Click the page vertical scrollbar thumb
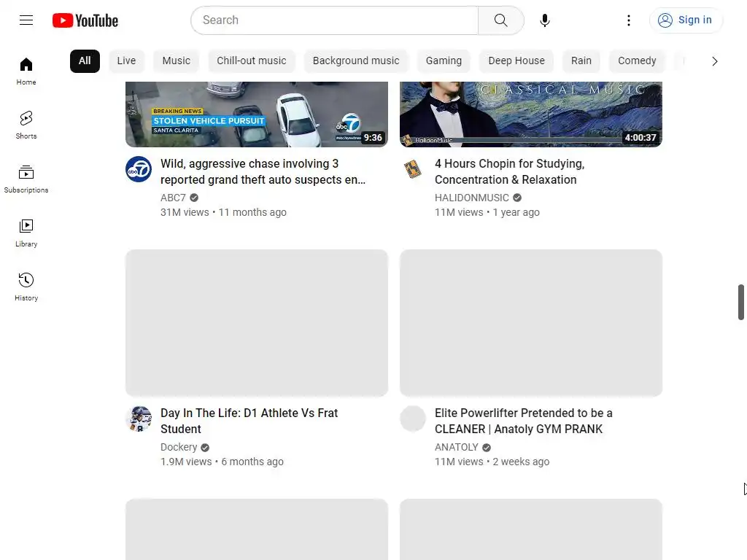The height and width of the screenshot is (560, 747). pos(741,302)
